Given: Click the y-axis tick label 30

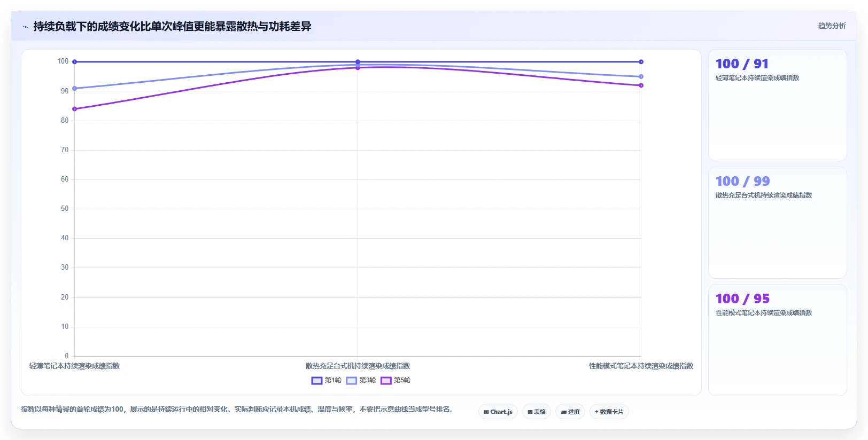Looking at the screenshot, I should (65, 268).
